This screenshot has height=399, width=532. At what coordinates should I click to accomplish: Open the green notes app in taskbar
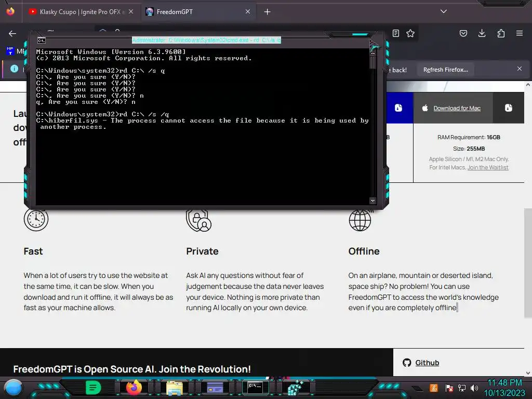[93, 388]
